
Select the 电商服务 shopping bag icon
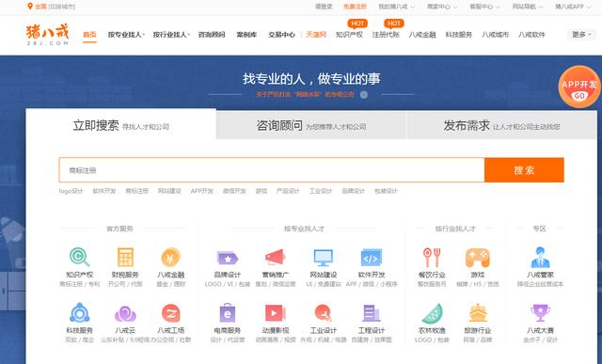pyautogui.click(x=228, y=313)
